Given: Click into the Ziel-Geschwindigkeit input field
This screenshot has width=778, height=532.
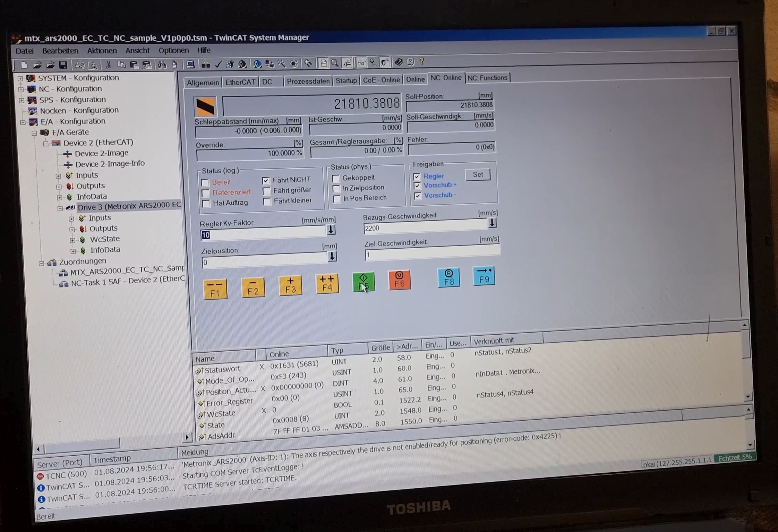Looking at the screenshot, I should [x=432, y=252].
